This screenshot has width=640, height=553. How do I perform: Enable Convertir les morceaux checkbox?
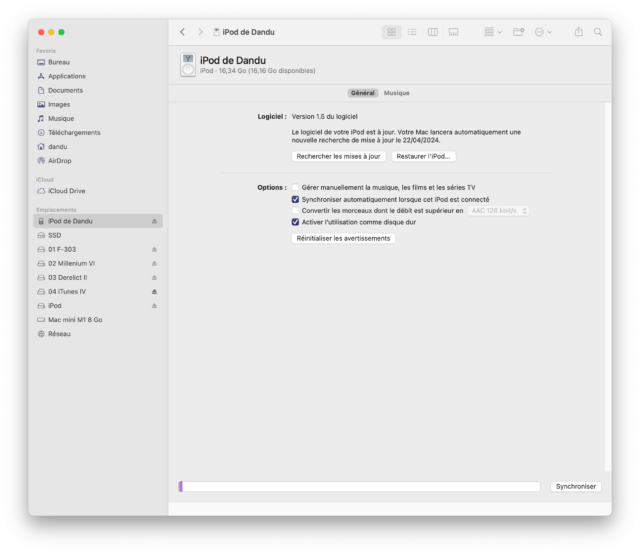pos(295,211)
